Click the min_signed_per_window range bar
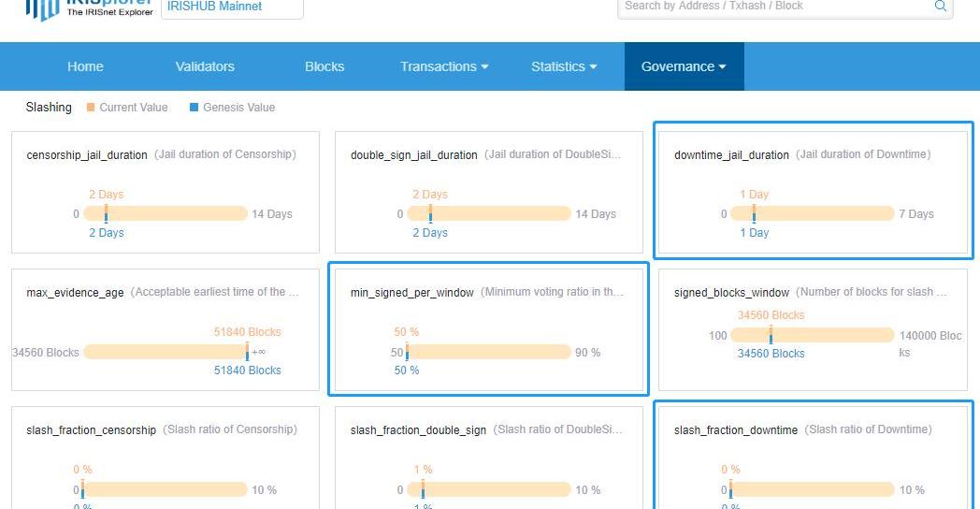980x509 pixels. click(x=489, y=352)
